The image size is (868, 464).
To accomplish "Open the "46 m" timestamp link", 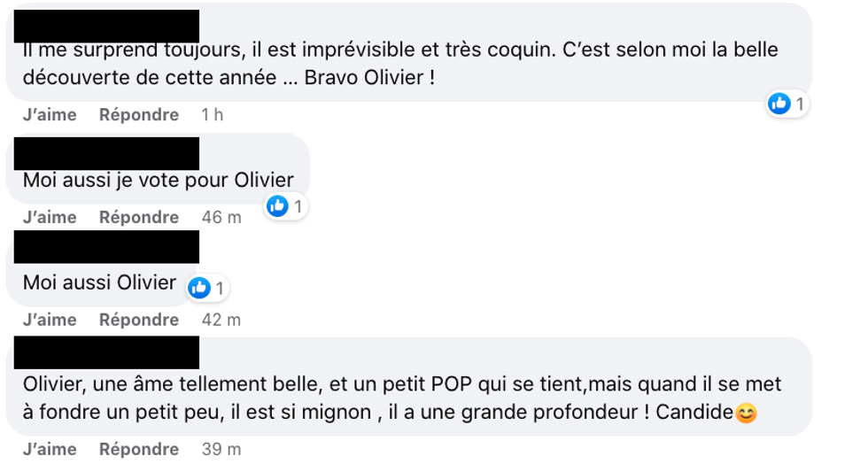I will [x=221, y=218].
